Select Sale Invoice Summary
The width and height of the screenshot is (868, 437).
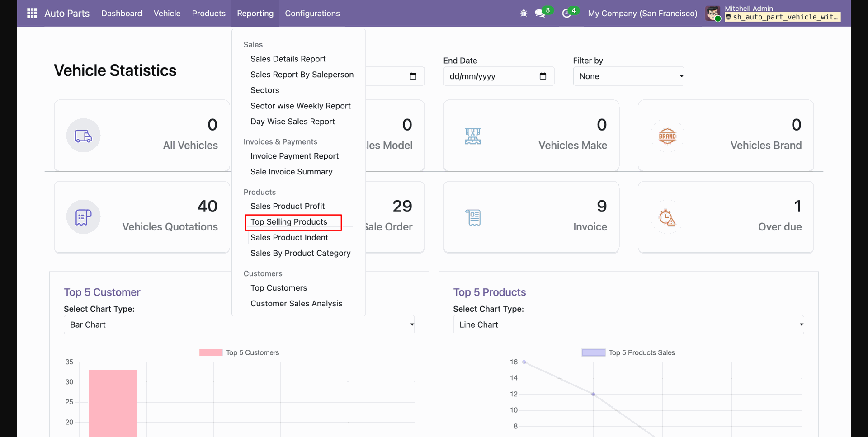292,172
